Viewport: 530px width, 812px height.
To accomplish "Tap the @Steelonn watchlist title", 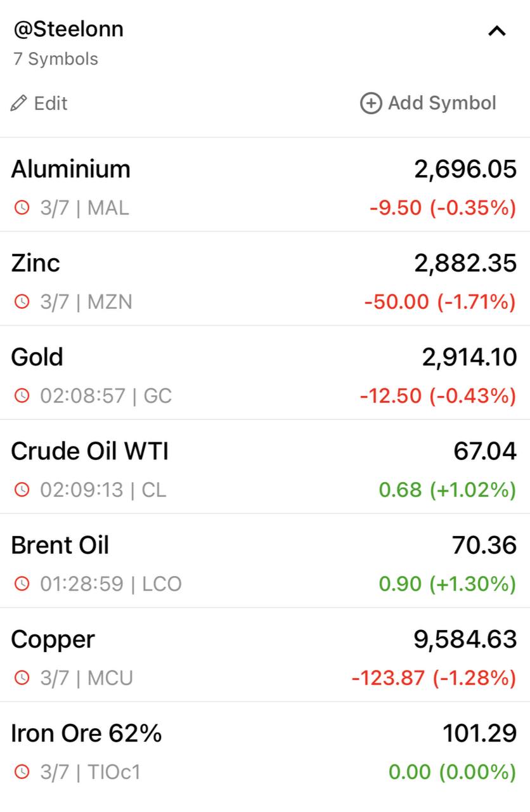I will tap(68, 30).
